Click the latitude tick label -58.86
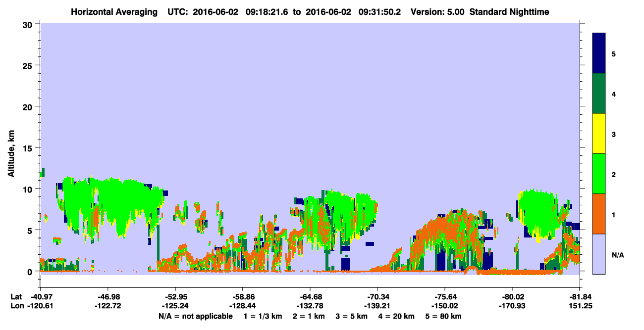Viewport: 644px width, 330px height. tap(243, 296)
